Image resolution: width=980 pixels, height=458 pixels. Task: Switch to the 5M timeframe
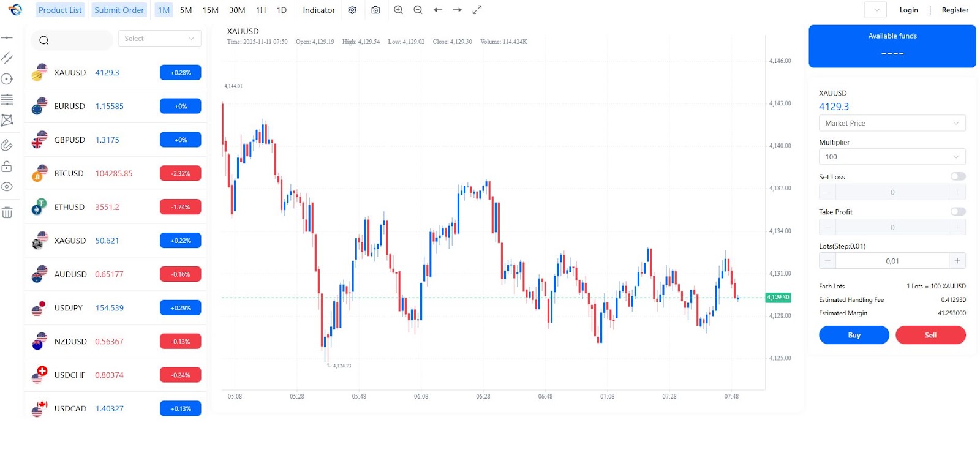tap(186, 10)
